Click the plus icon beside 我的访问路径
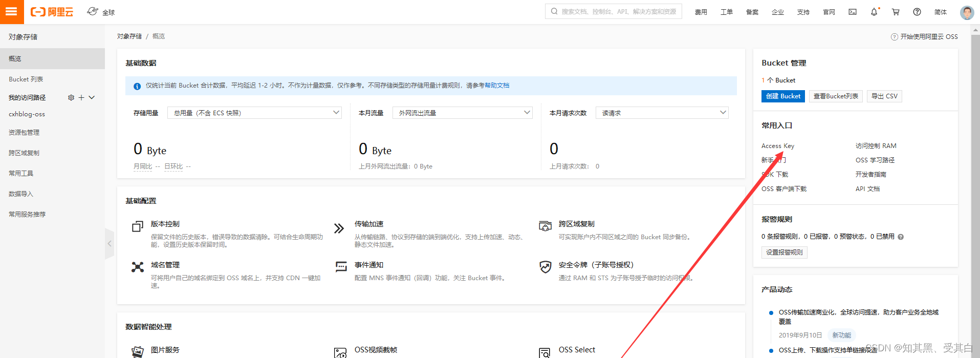 pyautogui.click(x=81, y=97)
